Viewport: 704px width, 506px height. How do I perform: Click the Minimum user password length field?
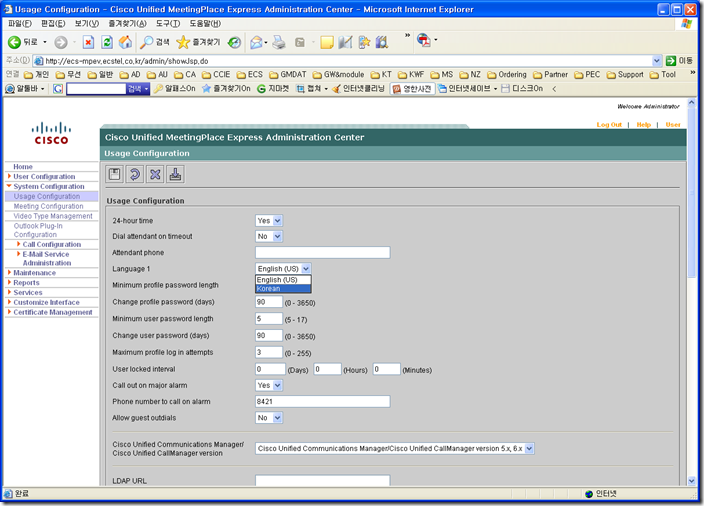pos(268,318)
